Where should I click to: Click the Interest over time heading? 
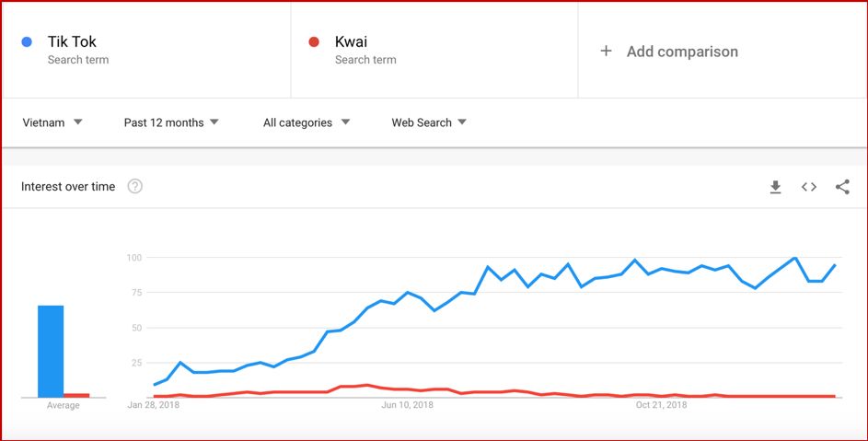[68, 187]
